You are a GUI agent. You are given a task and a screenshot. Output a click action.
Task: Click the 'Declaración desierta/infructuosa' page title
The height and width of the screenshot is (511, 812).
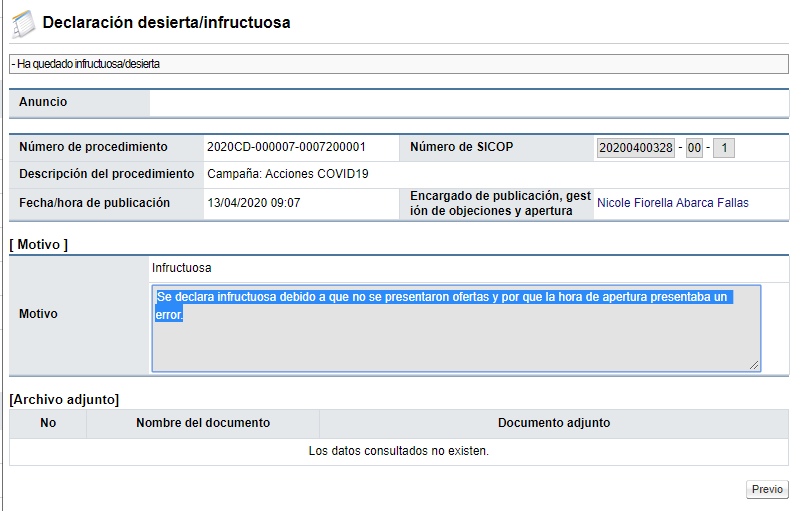point(167,22)
